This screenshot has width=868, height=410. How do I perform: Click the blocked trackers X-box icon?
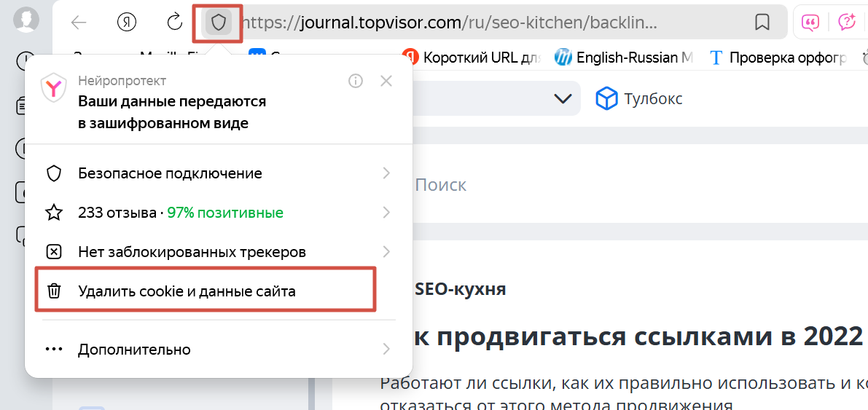coord(53,252)
